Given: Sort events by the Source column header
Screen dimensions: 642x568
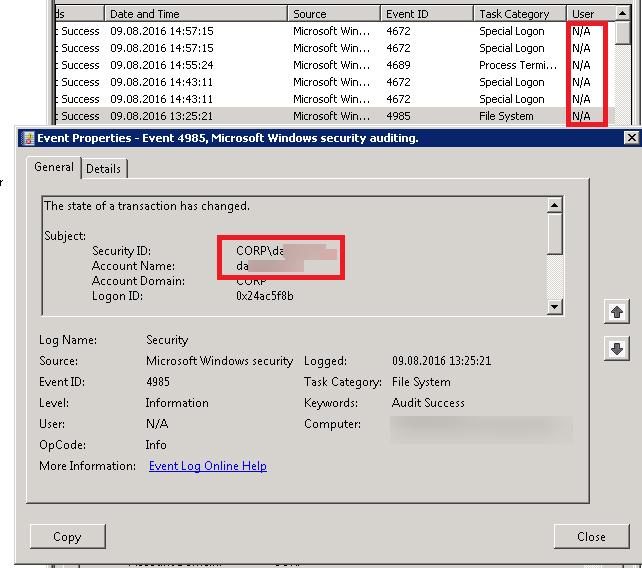Looking at the screenshot, I should [x=334, y=14].
